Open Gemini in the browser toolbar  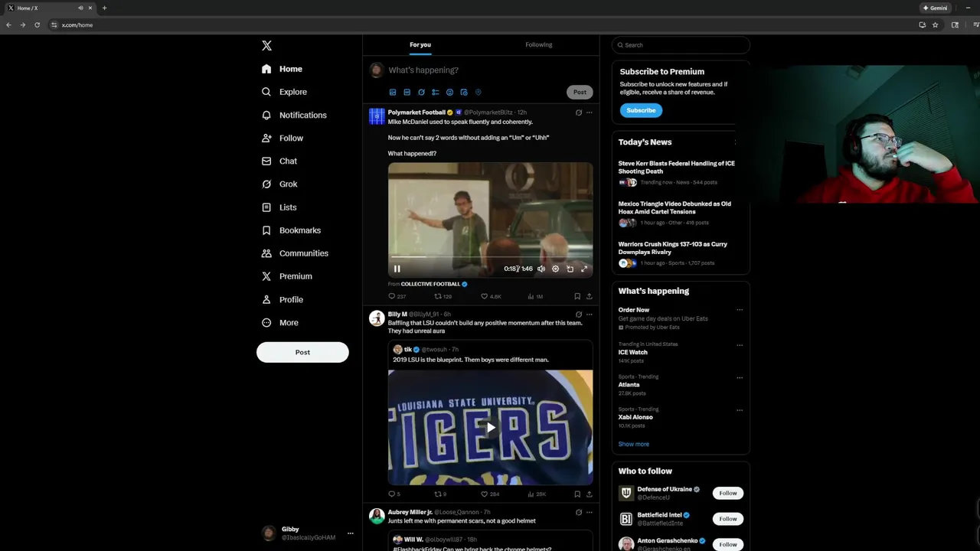[936, 8]
